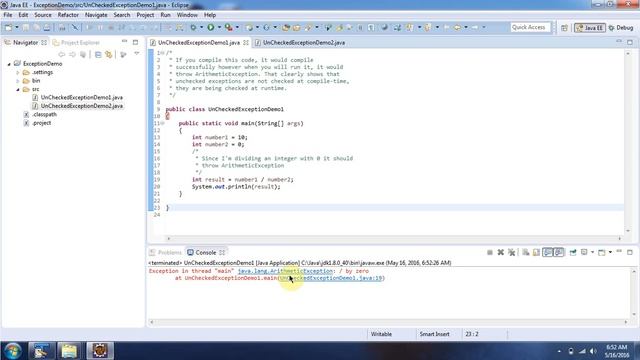
Task: Open New wizard dropdown arrow
Action: (17, 27)
